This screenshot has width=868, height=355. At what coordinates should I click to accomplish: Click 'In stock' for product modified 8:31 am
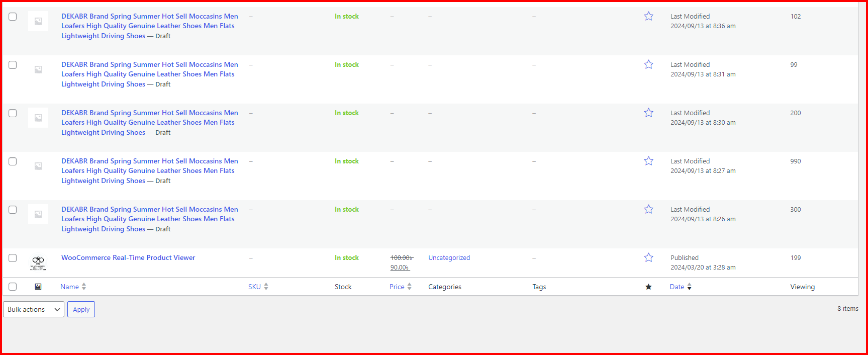[347, 64]
